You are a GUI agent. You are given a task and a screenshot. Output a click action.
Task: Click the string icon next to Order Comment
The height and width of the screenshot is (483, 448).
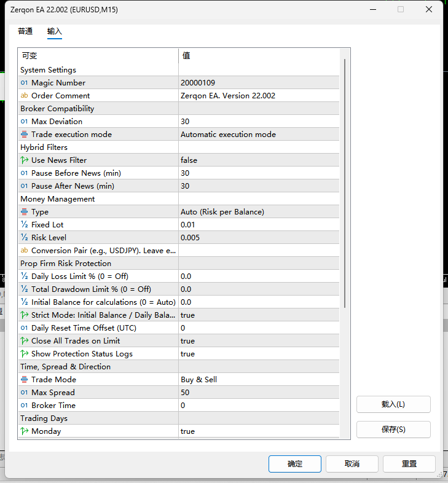coord(24,95)
